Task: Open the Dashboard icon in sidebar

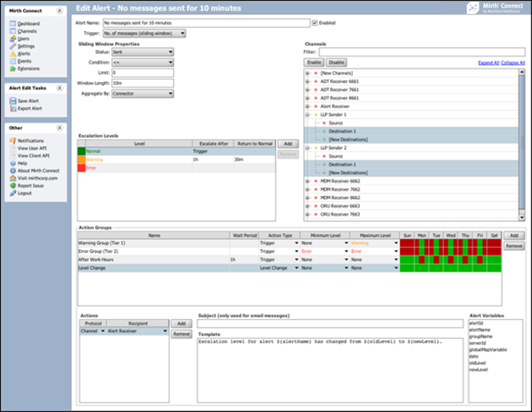Action: pos(13,24)
